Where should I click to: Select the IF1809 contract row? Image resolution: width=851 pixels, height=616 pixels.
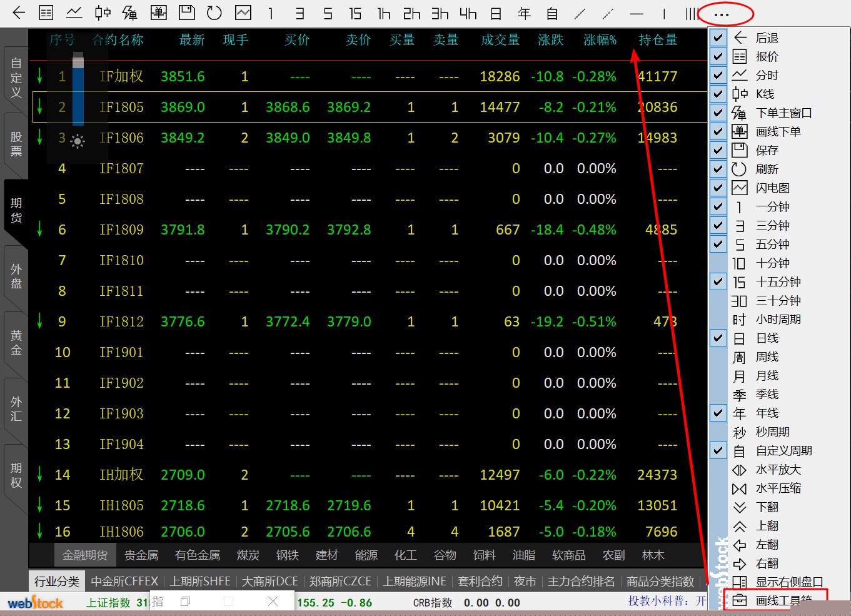pos(121,230)
